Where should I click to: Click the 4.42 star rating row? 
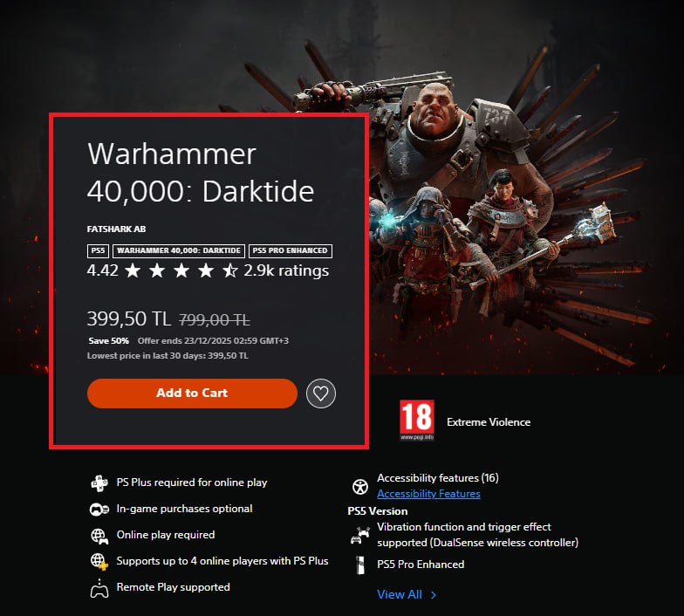(208, 270)
